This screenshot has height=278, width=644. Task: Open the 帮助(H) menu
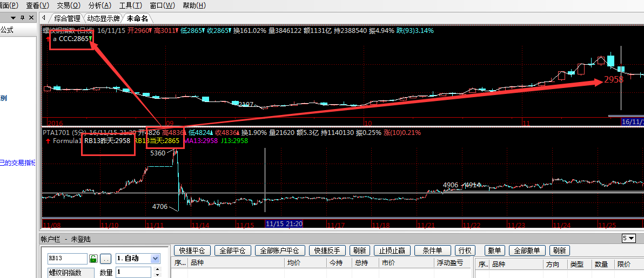coord(194,5)
